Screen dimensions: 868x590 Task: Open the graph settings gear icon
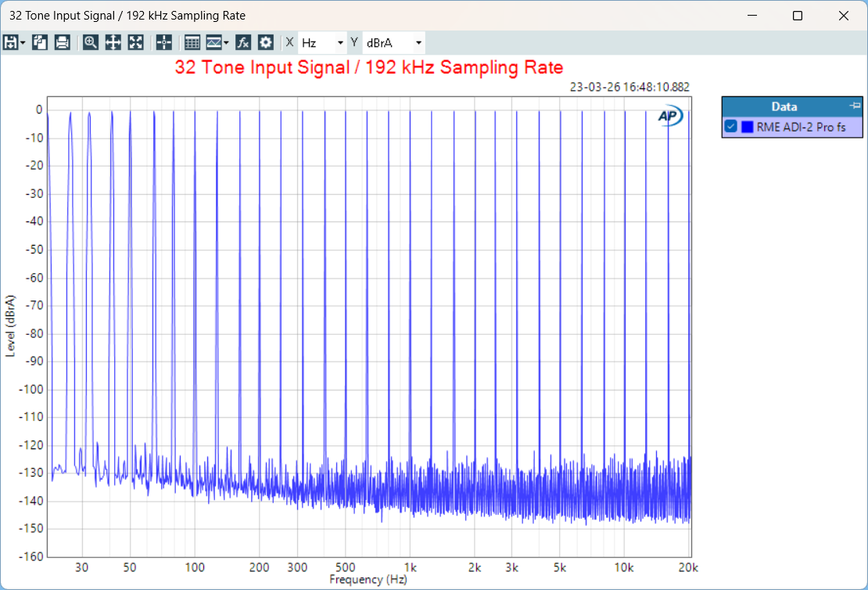(x=265, y=42)
